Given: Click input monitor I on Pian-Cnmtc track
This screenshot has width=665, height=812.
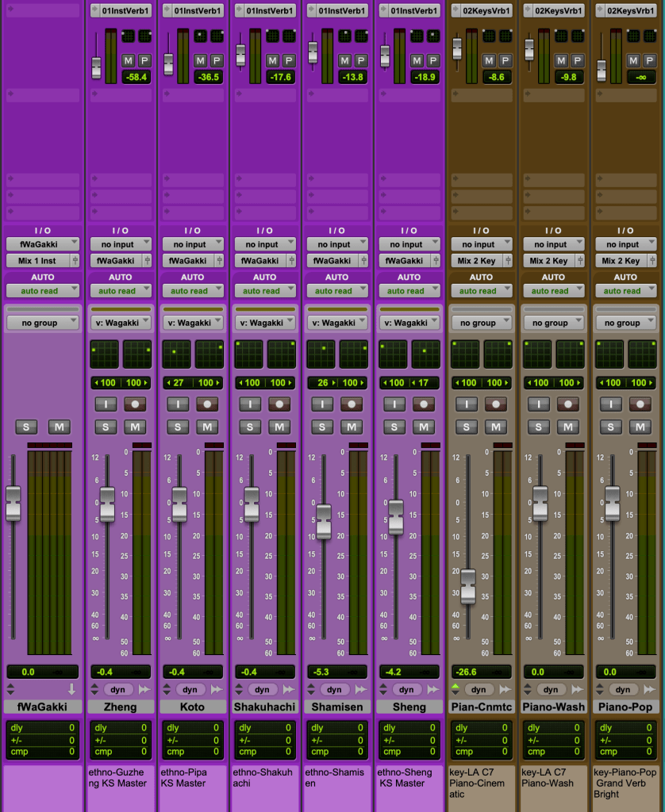Looking at the screenshot, I should [467, 404].
